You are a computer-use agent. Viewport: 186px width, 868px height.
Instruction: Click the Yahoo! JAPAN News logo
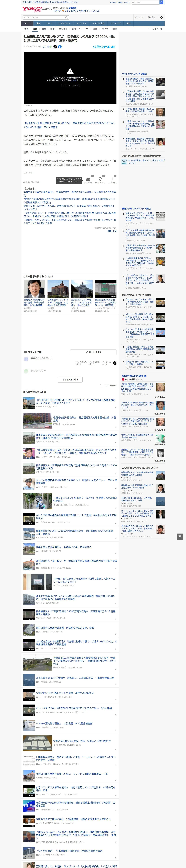[x=37, y=9]
